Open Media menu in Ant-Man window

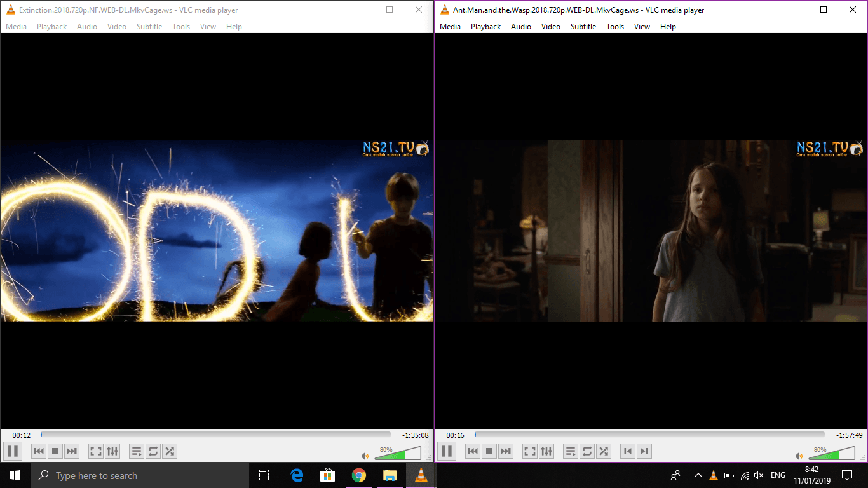450,27
